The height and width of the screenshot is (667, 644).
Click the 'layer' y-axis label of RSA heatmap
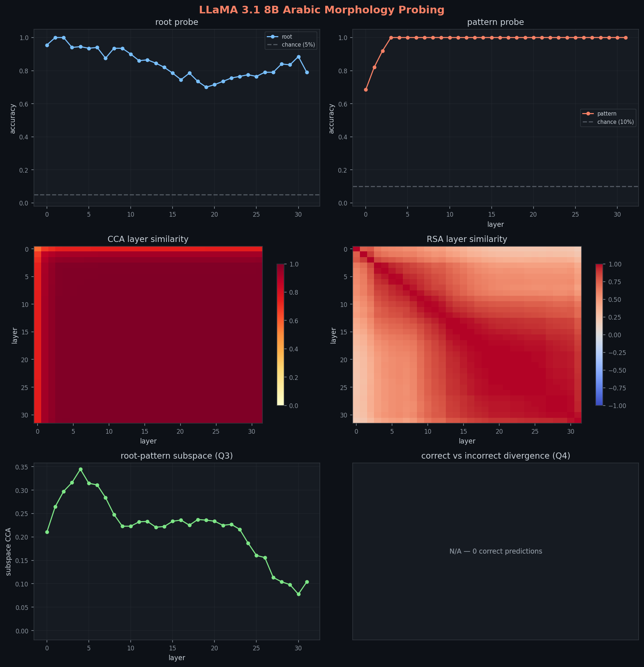333,335
